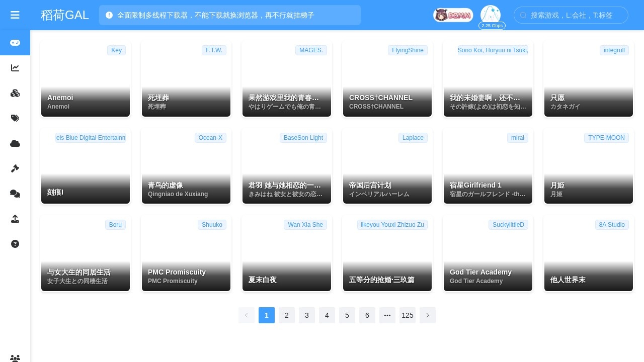The height and width of the screenshot is (362, 644).
Task: Open the PMC Promiscuity game card
Action: (x=186, y=253)
